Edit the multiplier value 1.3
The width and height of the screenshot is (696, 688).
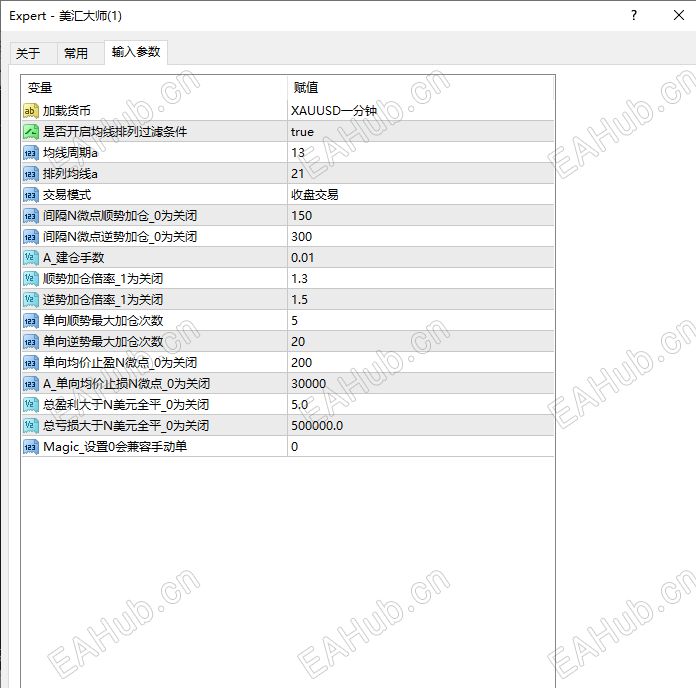421,279
